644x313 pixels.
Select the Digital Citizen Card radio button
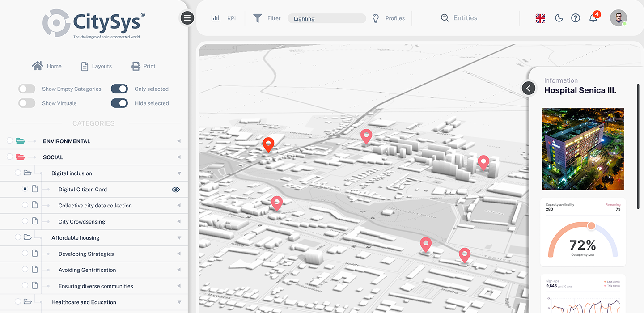pyautogui.click(x=25, y=189)
